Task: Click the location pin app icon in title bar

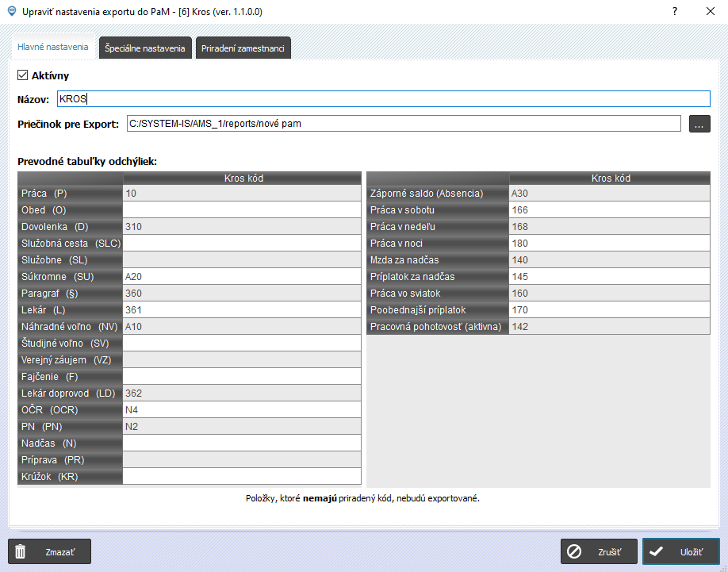Action: click(x=12, y=11)
